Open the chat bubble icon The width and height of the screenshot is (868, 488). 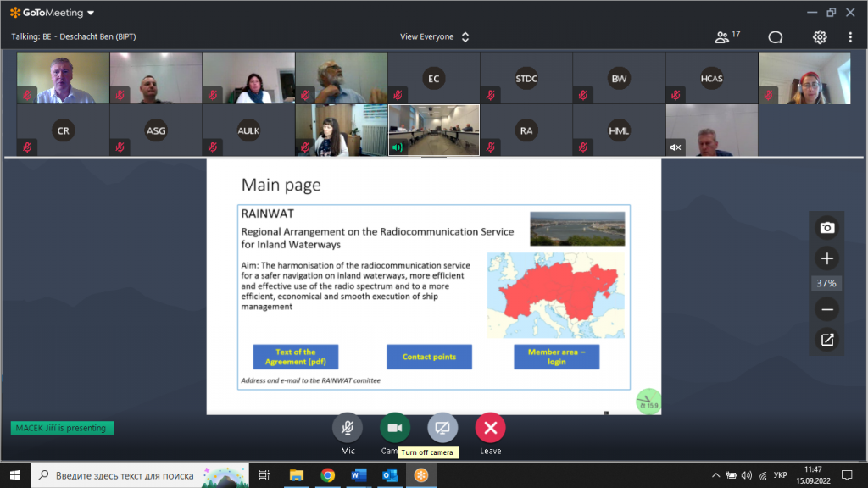coord(775,36)
